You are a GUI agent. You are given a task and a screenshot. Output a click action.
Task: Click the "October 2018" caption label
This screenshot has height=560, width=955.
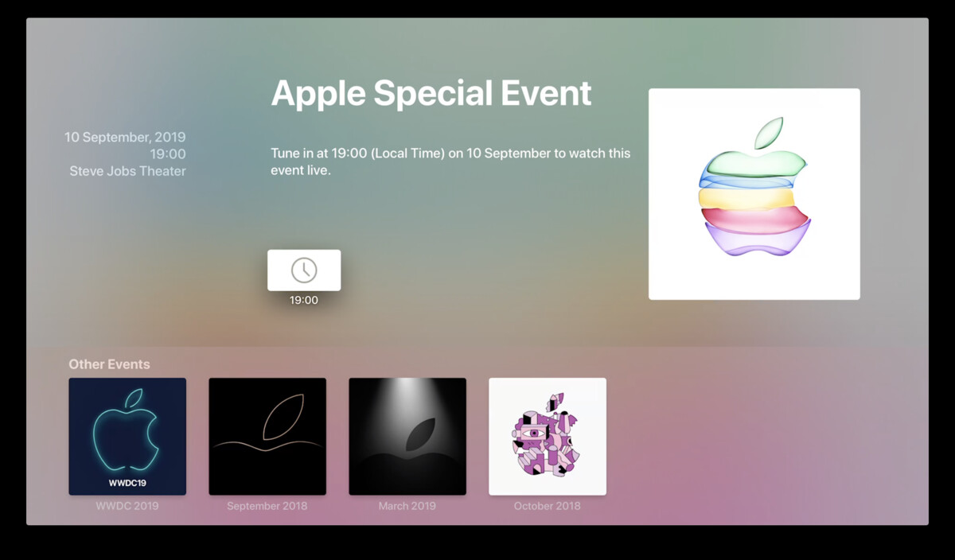[x=548, y=506]
